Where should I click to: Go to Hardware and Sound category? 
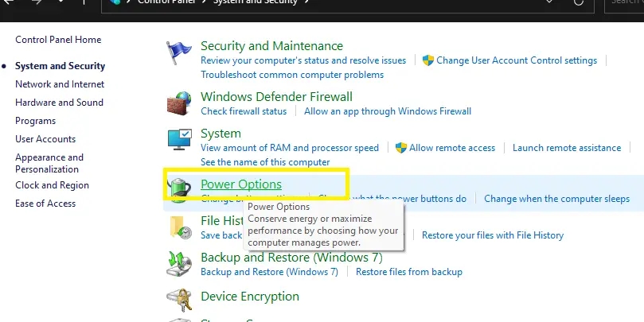coord(59,103)
